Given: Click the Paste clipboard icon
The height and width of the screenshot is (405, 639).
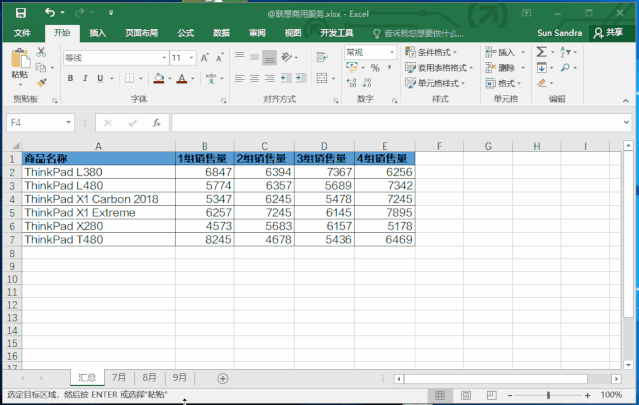Looking at the screenshot, I should click(20, 59).
